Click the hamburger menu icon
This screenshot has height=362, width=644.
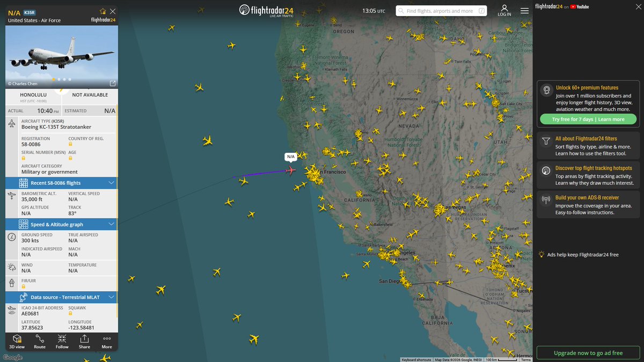point(524,10)
